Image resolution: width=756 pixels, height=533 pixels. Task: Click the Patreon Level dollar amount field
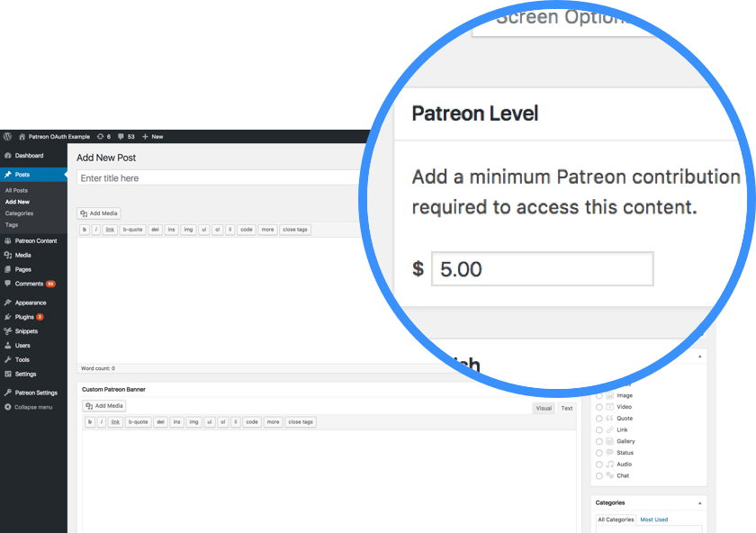point(542,268)
